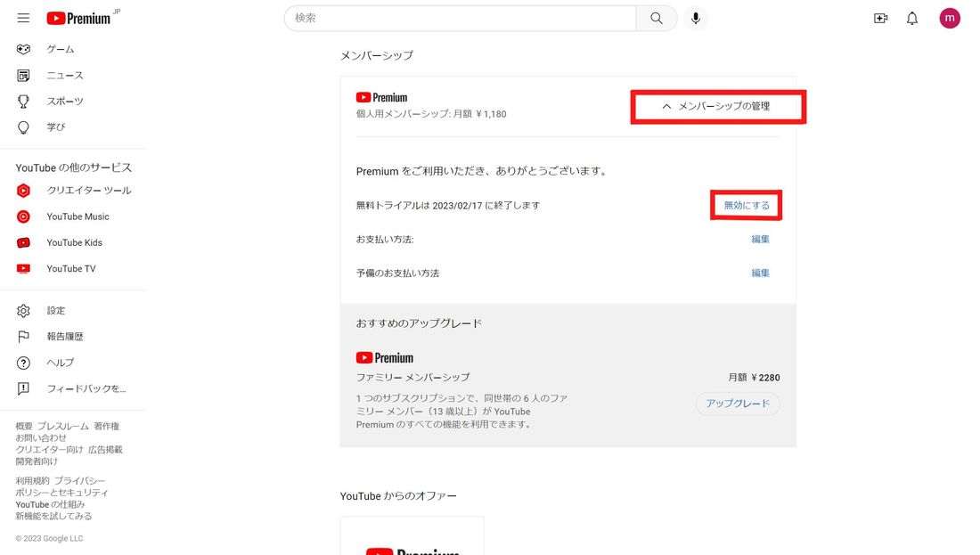Click the ファミリー メンバーシップ text
980x555 pixels.
click(412, 378)
